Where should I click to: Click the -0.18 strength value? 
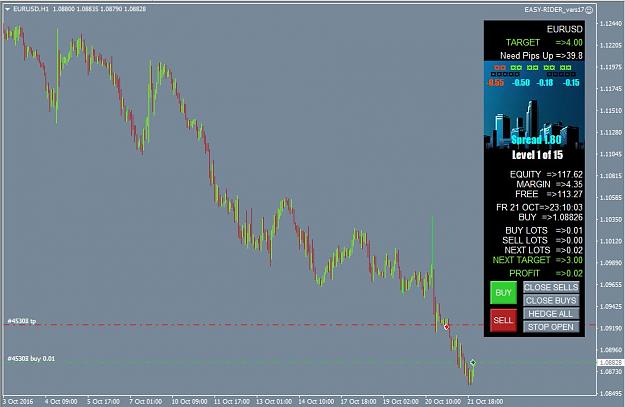coord(545,83)
